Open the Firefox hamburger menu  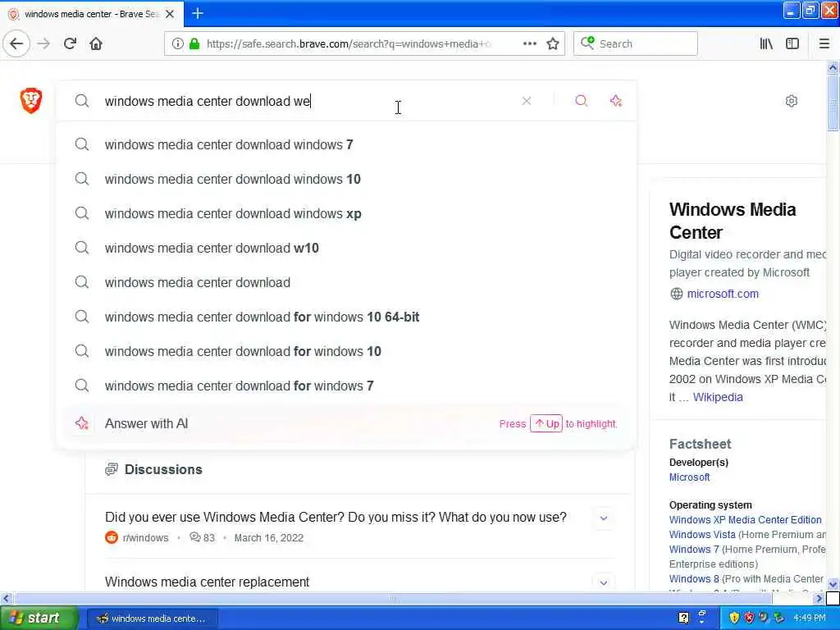pyautogui.click(x=824, y=44)
